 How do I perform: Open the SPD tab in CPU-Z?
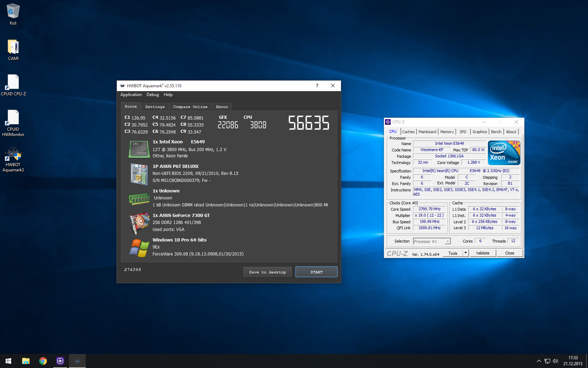point(463,132)
